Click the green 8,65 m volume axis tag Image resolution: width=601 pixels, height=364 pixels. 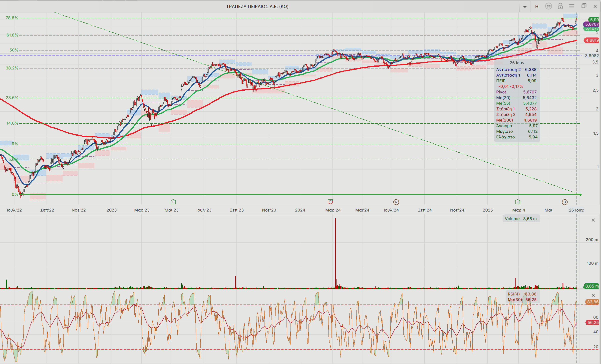point(591,286)
